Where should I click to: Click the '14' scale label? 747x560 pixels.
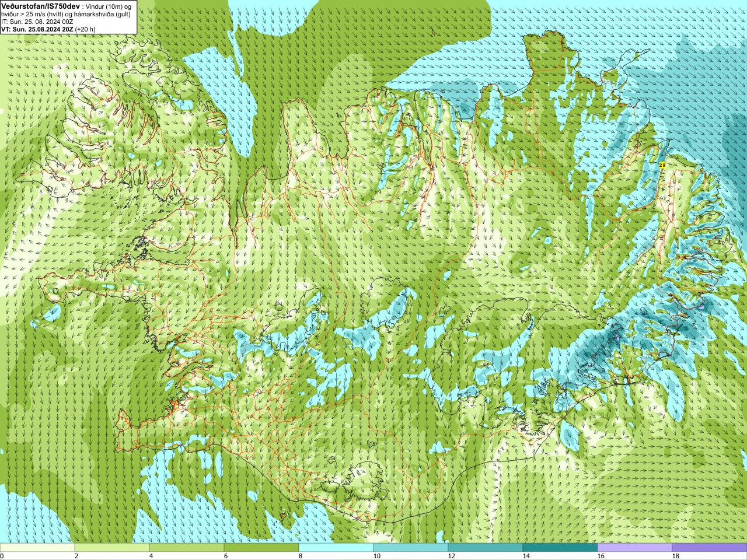pyautogui.click(x=526, y=556)
